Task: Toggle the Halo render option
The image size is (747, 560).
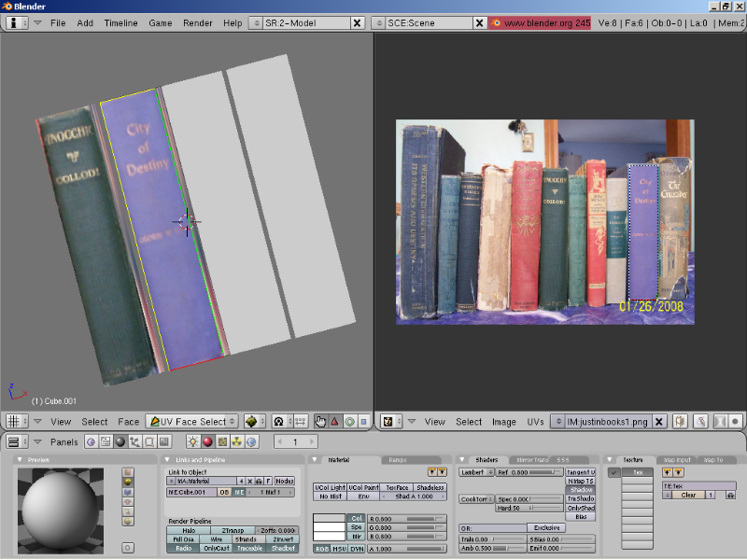Action: [x=189, y=530]
